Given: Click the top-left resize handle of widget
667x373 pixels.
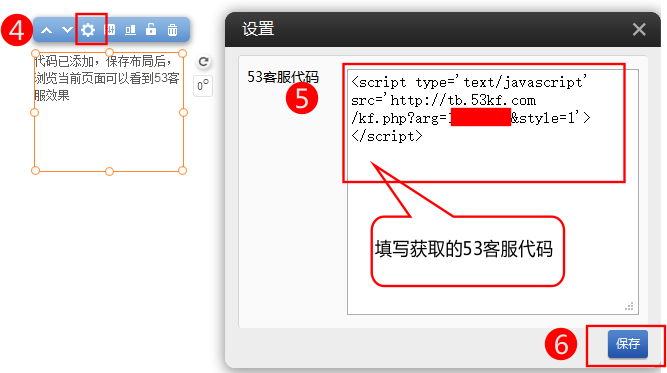Looking at the screenshot, I should pyautogui.click(x=35, y=54).
